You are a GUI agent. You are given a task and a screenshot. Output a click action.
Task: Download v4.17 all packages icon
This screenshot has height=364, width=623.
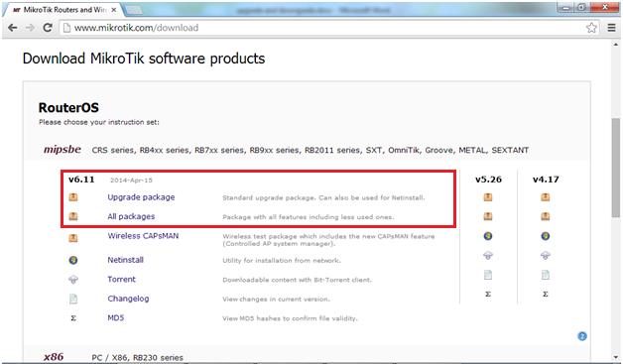pyautogui.click(x=546, y=216)
